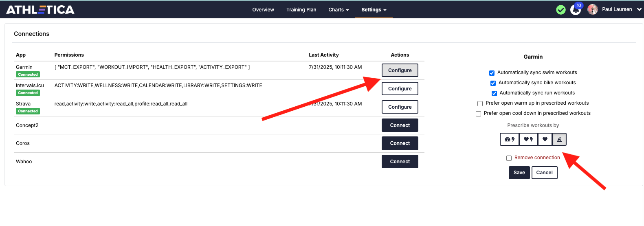Click the Garmin Connected status badge

tap(28, 75)
